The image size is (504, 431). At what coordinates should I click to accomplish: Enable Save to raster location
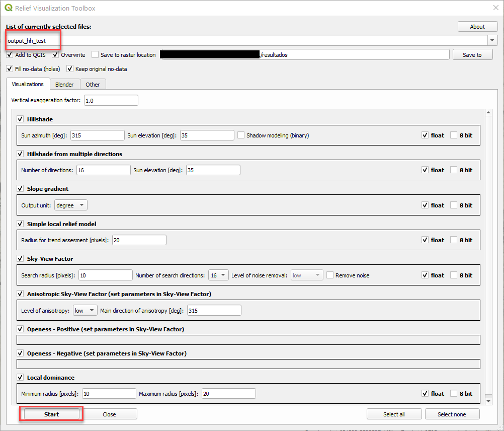point(95,55)
